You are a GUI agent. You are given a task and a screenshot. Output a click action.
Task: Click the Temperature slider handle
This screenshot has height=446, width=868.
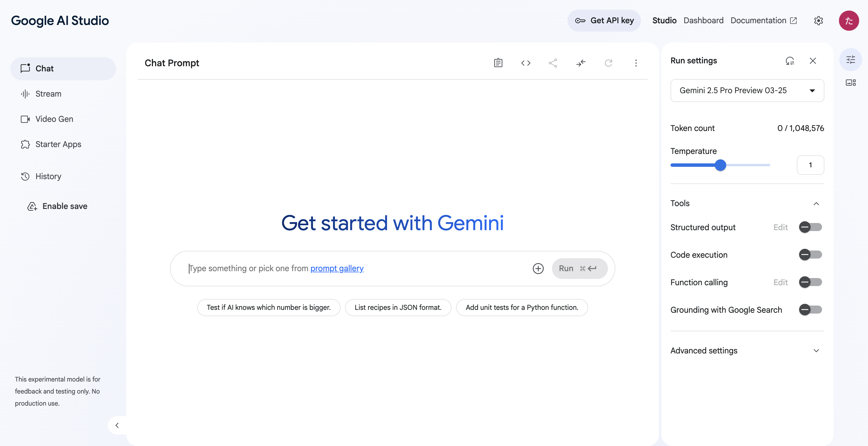(x=720, y=165)
